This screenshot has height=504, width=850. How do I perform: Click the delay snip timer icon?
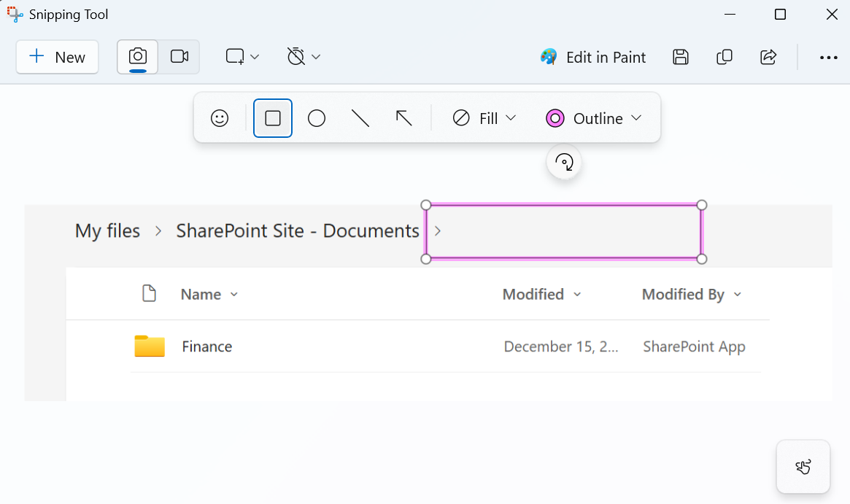point(296,56)
